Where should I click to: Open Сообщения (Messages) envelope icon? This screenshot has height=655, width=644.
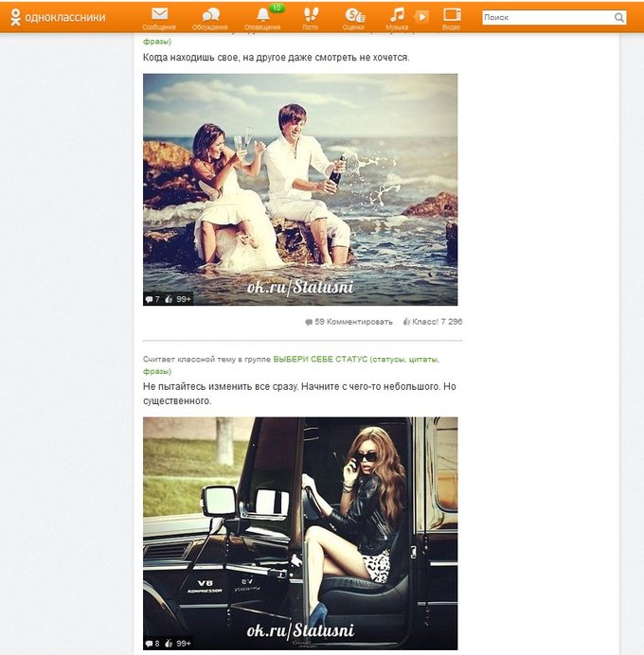pyautogui.click(x=159, y=15)
